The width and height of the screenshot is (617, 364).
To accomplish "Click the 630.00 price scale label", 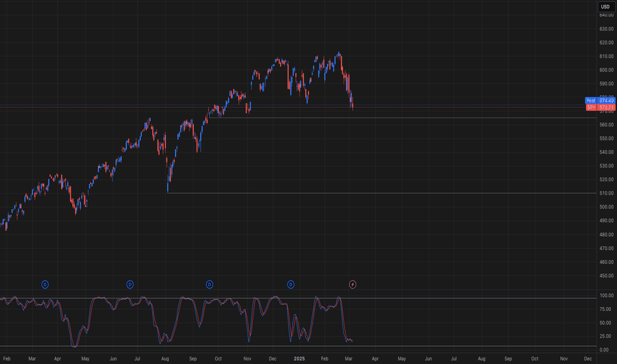I will click(606, 28).
